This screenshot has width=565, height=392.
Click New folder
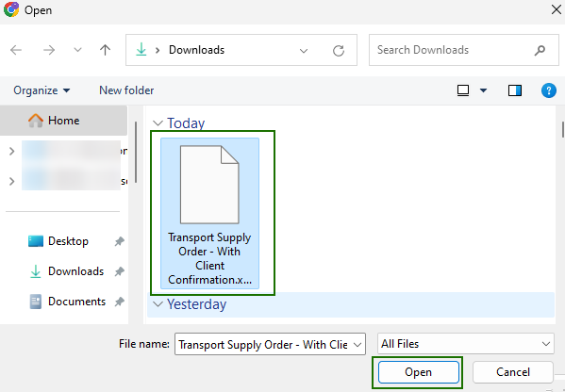point(126,90)
